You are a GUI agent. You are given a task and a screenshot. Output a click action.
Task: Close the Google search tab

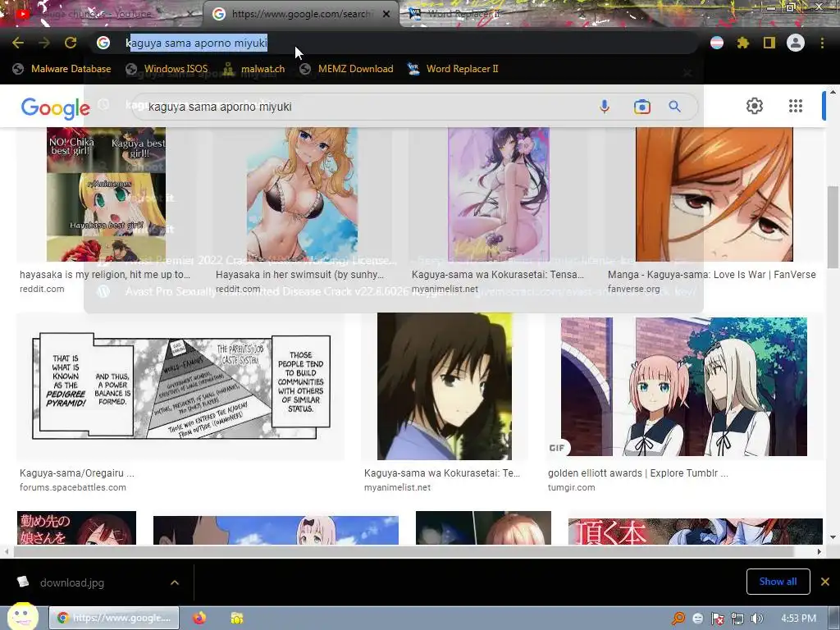pyautogui.click(x=386, y=14)
